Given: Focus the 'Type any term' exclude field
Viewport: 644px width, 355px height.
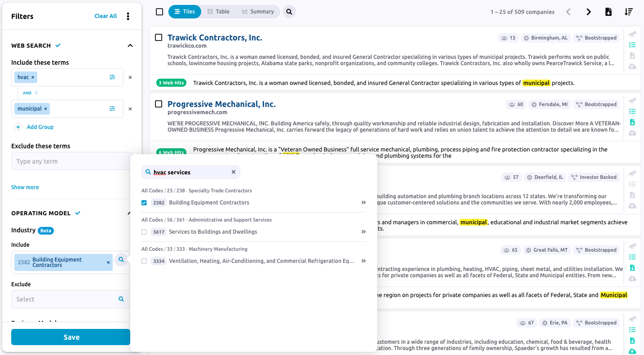Looking at the screenshot, I should [71, 161].
